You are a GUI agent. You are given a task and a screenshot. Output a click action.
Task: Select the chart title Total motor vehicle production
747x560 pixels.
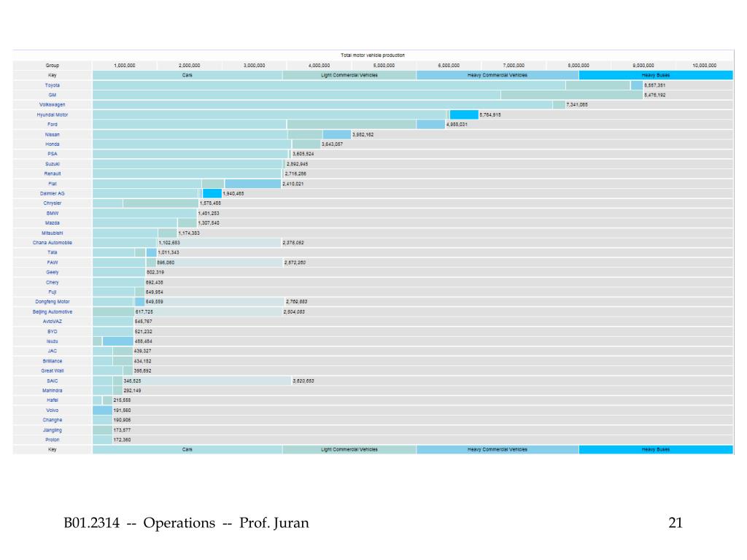pos(373,55)
